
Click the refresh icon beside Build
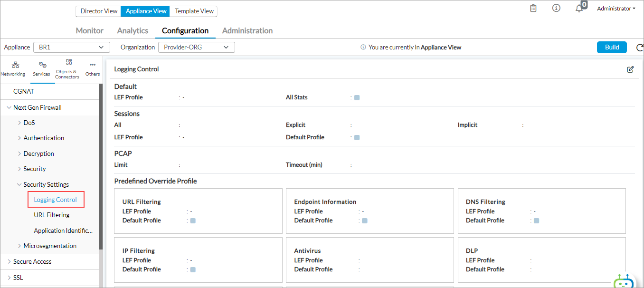pos(639,48)
